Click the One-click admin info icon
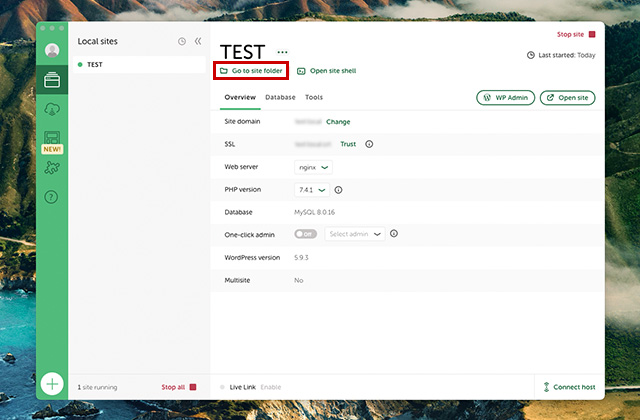640x420 pixels. [394, 233]
